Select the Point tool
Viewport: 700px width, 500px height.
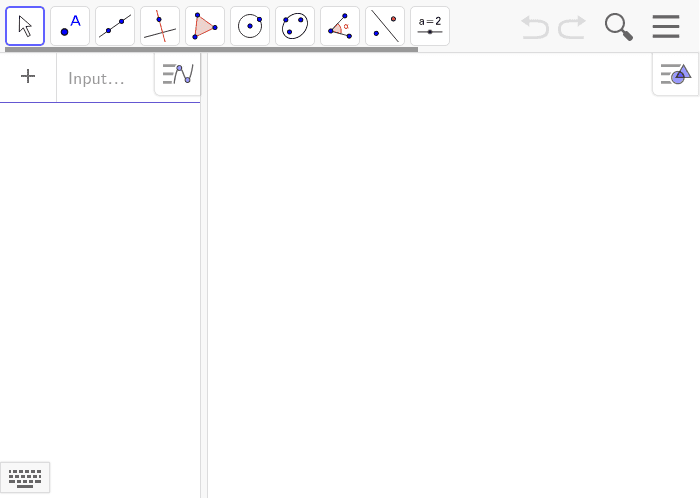click(70, 26)
